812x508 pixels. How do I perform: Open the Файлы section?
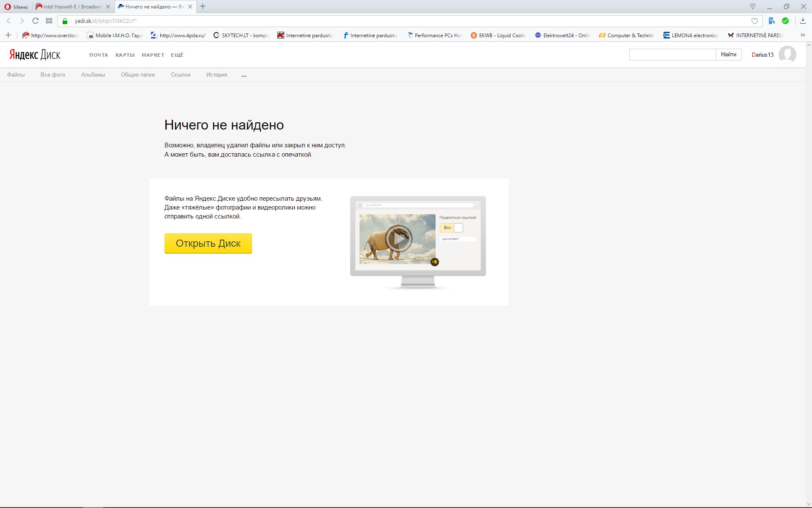16,75
